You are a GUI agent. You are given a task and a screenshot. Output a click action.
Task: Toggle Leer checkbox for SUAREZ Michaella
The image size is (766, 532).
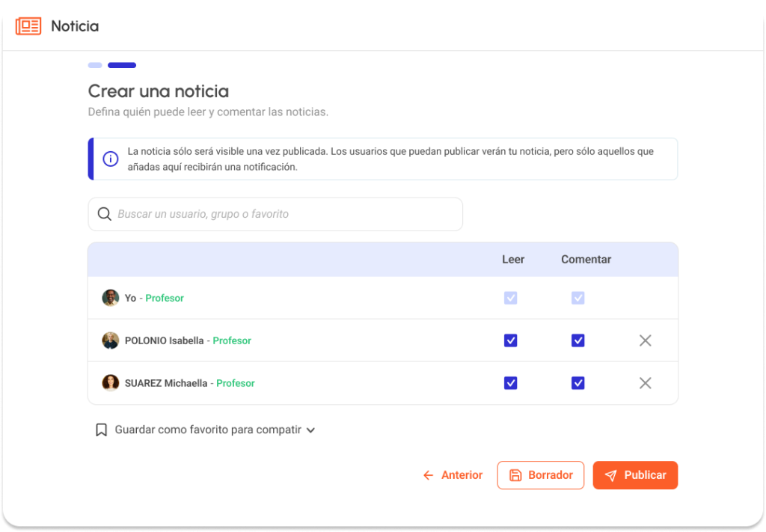[x=510, y=383]
